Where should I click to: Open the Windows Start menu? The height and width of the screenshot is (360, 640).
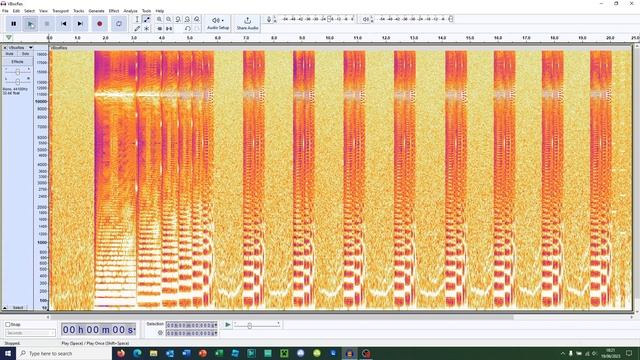8,353
